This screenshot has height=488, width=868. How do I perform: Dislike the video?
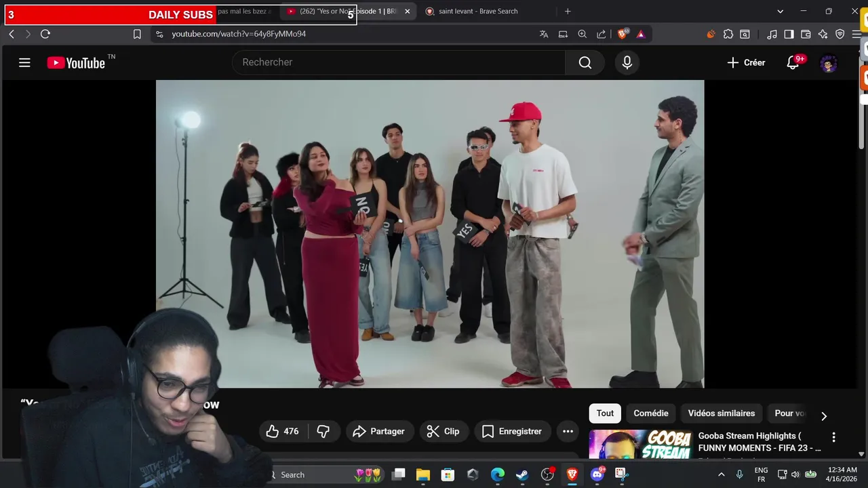click(x=323, y=431)
